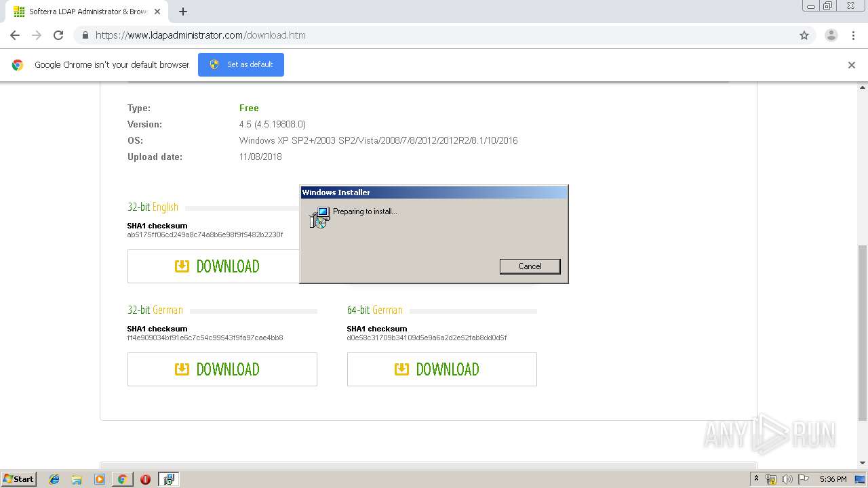Launch Internet Explorer from taskbar
Screen dimensions: 868x488
(x=54, y=479)
